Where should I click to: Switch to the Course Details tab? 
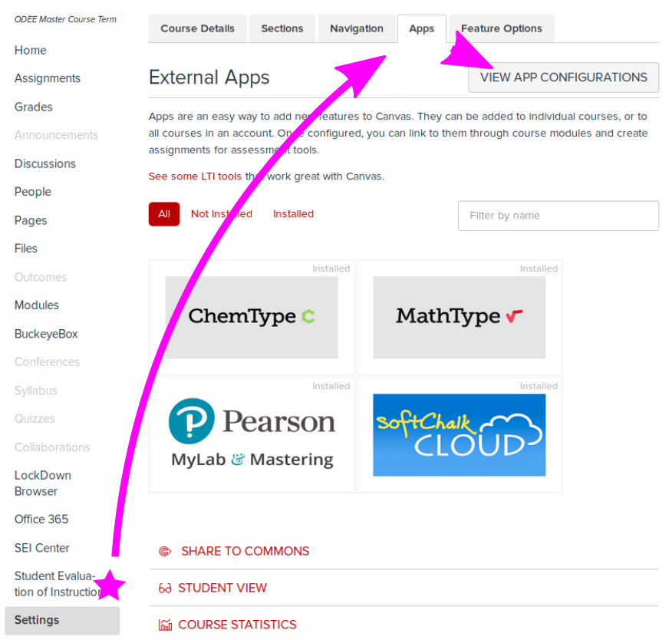click(x=197, y=28)
